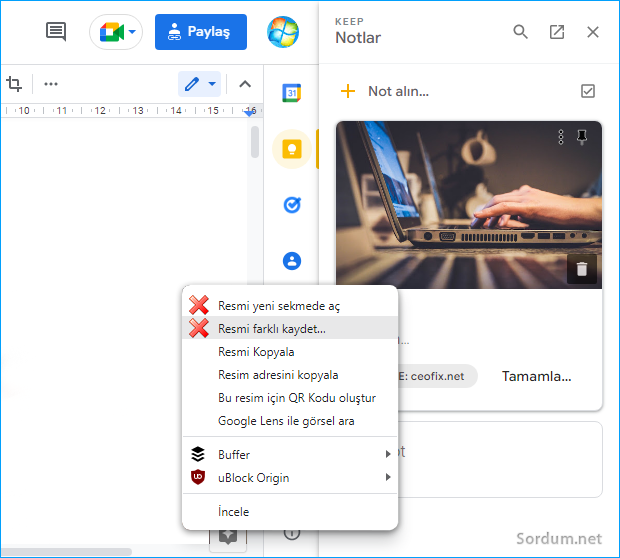620x558 pixels.
Task: Open Google Tasks sidebar icon
Action: tap(292, 205)
